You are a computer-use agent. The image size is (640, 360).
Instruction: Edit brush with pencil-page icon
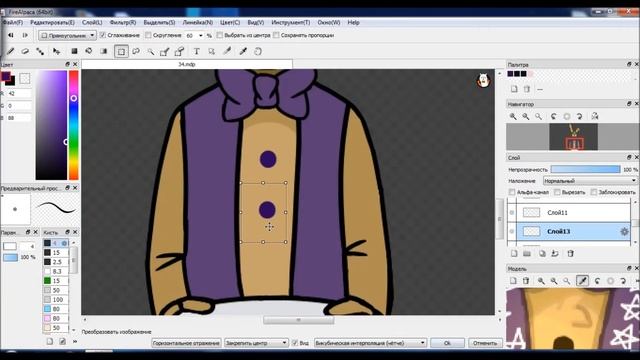tap(62, 341)
